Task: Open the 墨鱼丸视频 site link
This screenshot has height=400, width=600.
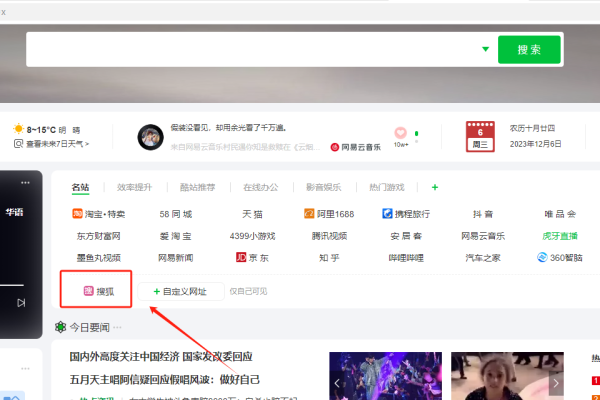Action: coord(99,258)
